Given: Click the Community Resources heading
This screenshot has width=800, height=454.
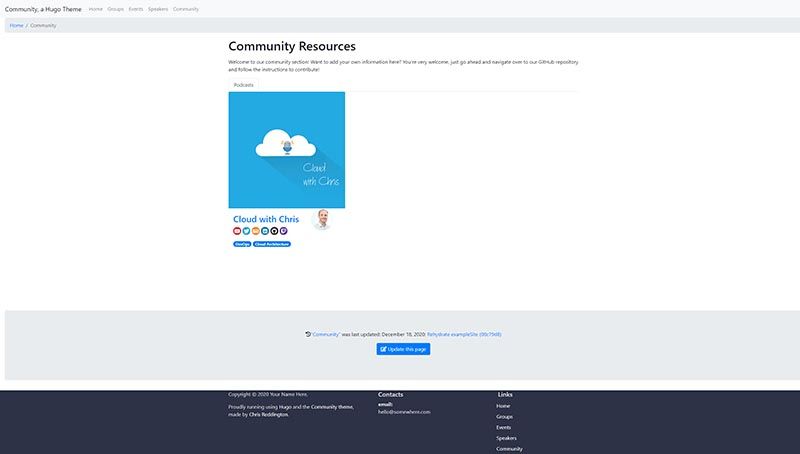Looking at the screenshot, I should point(292,46).
